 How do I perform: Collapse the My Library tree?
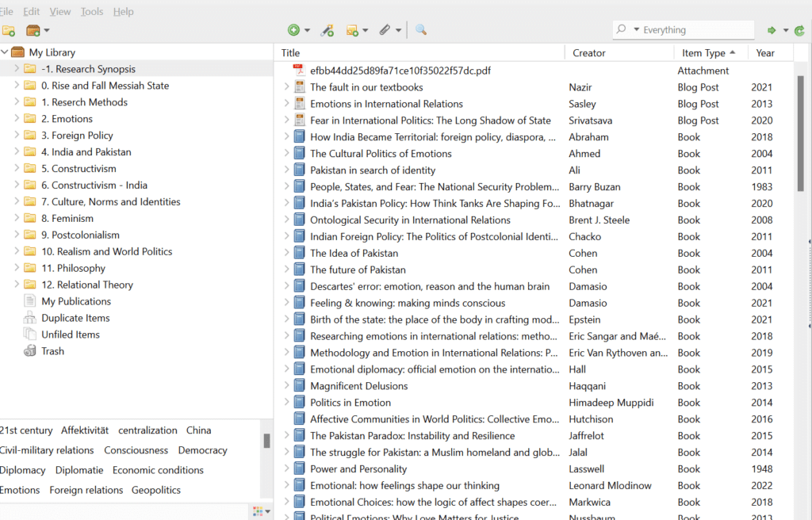point(4,52)
